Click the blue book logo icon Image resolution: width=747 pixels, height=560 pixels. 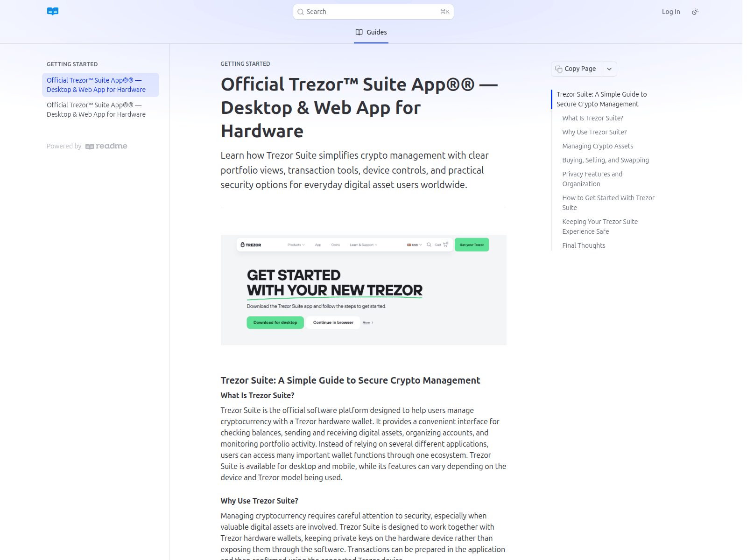(53, 11)
